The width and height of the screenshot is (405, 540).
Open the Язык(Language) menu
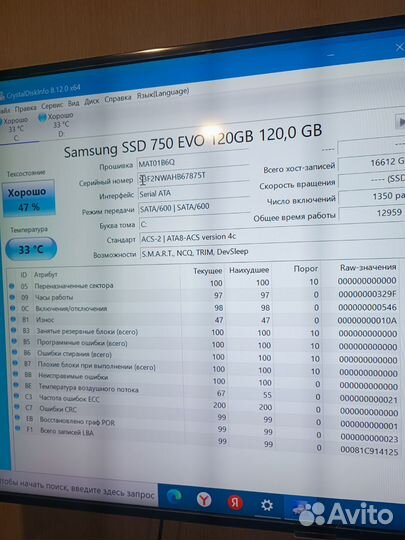tap(163, 93)
